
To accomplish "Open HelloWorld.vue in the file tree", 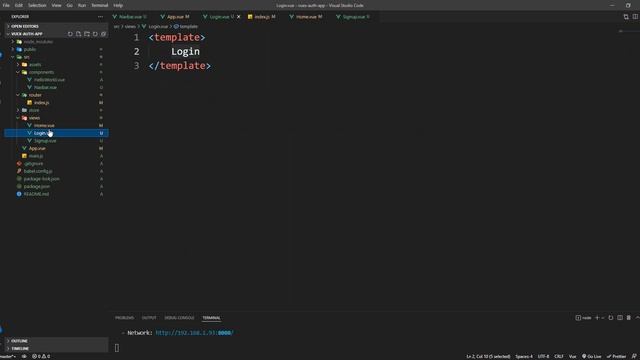I will click(x=56, y=80).
